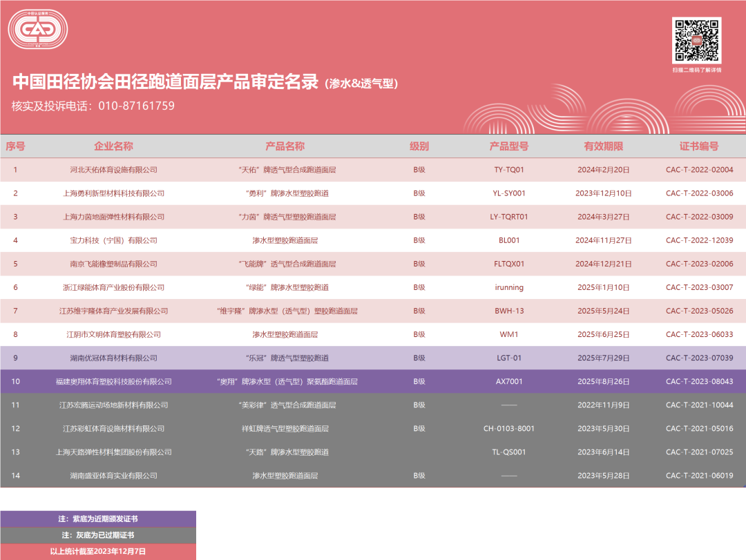Select the 级别 column header

419,146
